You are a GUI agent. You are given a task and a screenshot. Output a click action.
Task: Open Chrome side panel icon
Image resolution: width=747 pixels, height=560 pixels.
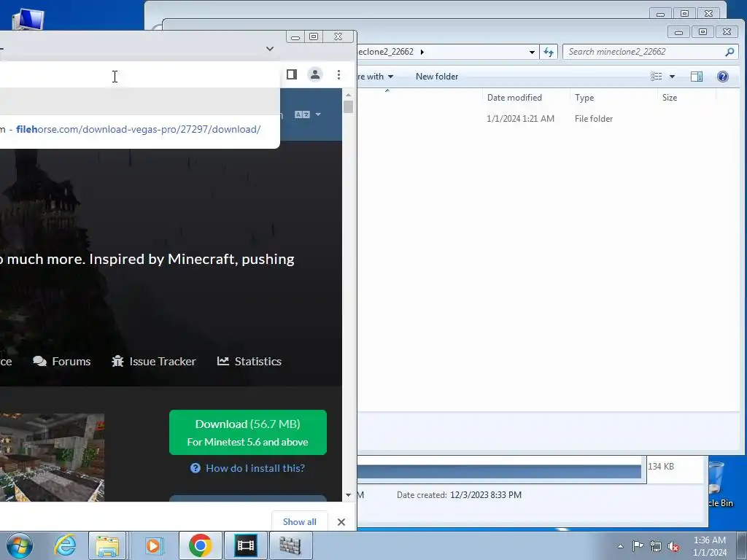[292, 74]
